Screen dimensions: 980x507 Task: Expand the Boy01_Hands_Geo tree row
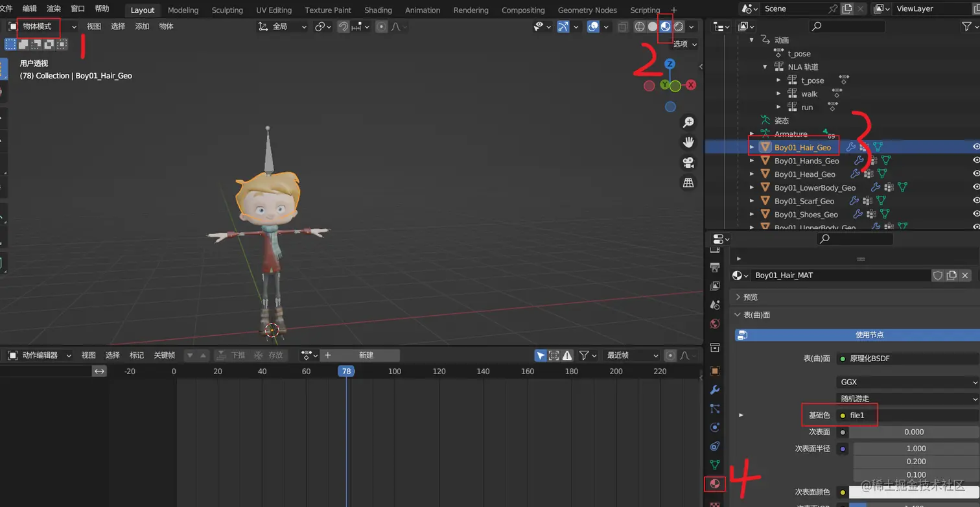point(752,161)
